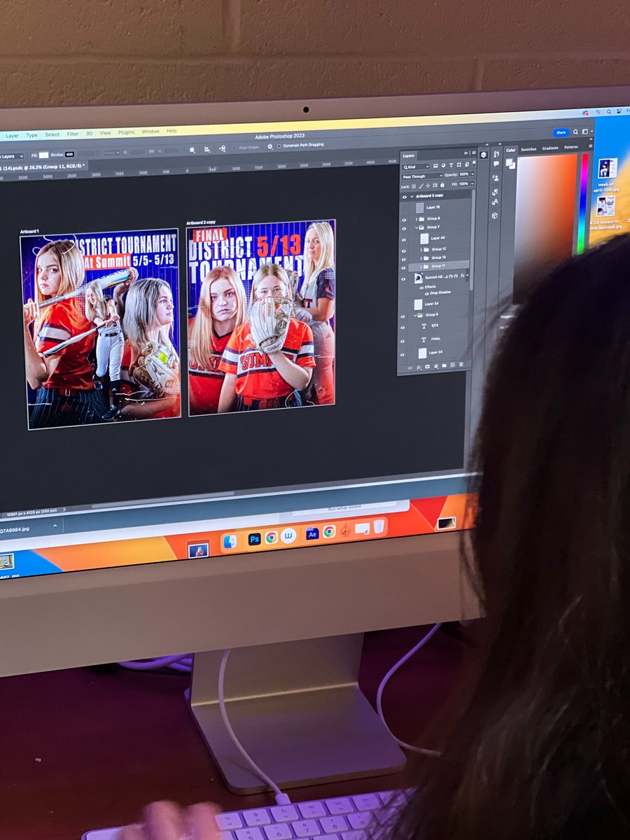Filter layers by shape type
Image resolution: width=630 pixels, height=840 pixels.
point(458,165)
